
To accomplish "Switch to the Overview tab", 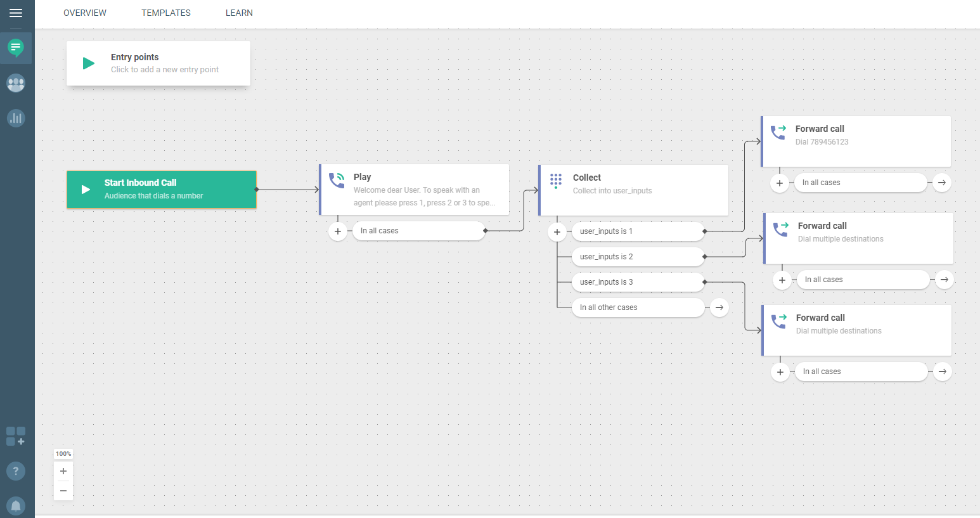I will pos(85,13).
